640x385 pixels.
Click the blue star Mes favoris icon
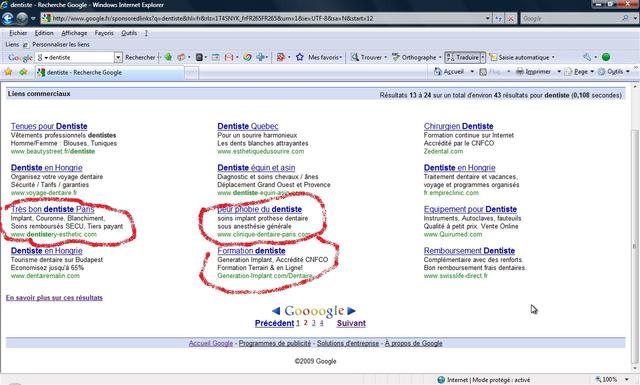(x=300, y=57)
